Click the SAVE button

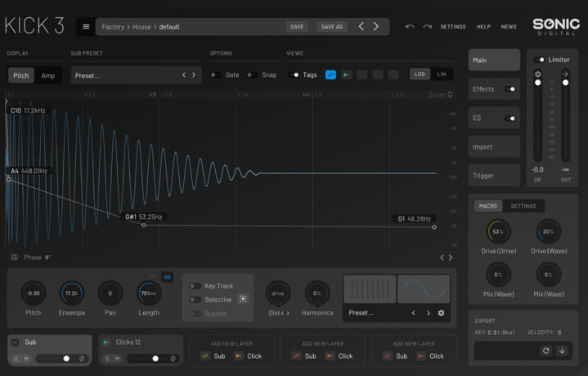[297, 27]
